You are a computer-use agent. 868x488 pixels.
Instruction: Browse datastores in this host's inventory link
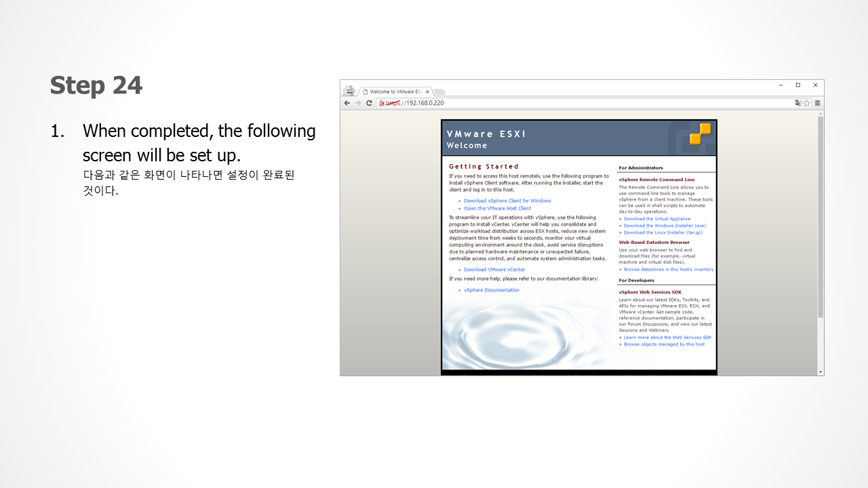669,269
